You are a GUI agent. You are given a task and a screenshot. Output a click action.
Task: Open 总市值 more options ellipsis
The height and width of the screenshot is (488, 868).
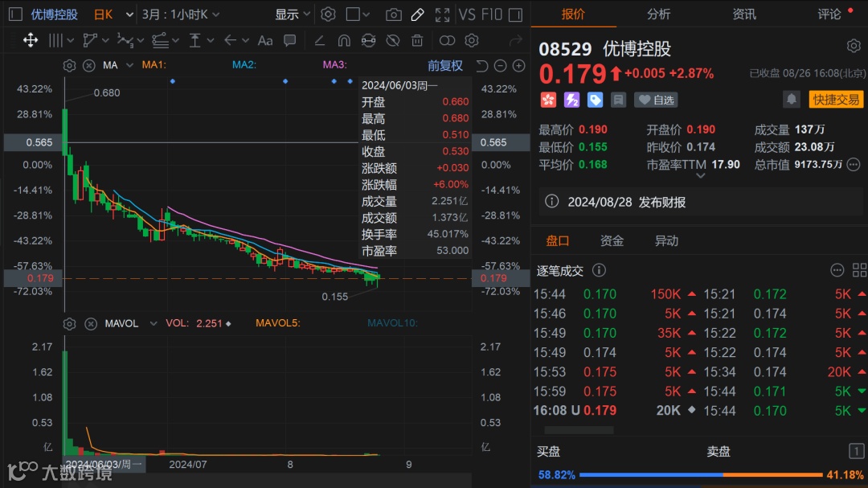(854, 164)
